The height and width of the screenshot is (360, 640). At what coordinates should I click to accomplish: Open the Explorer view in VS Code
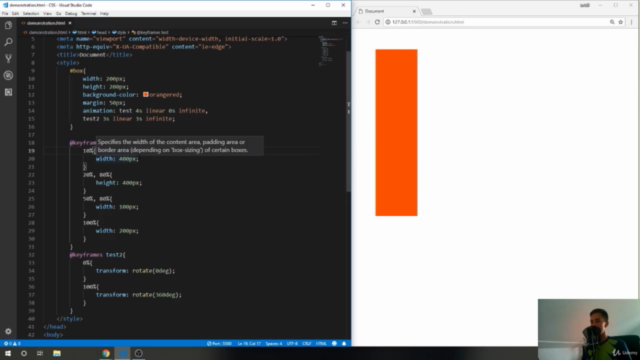[x=8, y=25]
